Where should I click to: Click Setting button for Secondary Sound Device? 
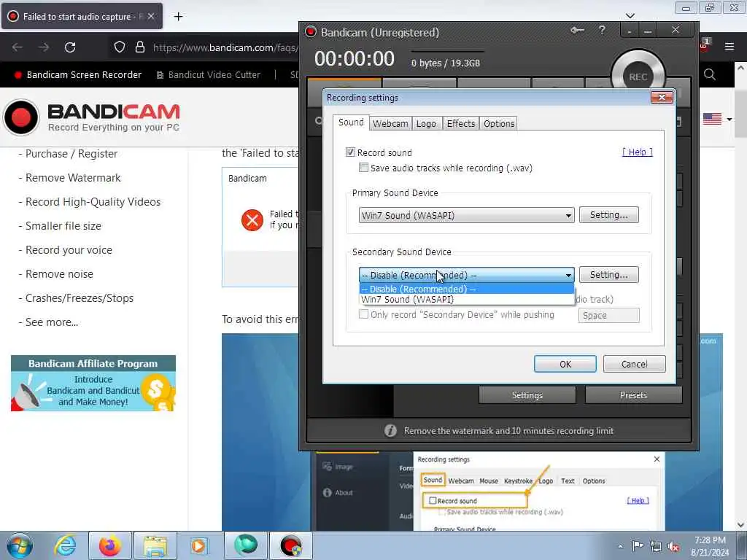coord(609,275)
